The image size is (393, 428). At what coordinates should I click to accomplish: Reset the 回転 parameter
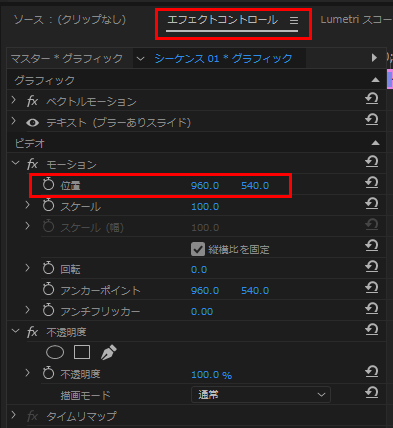click(x=371, y=267)
